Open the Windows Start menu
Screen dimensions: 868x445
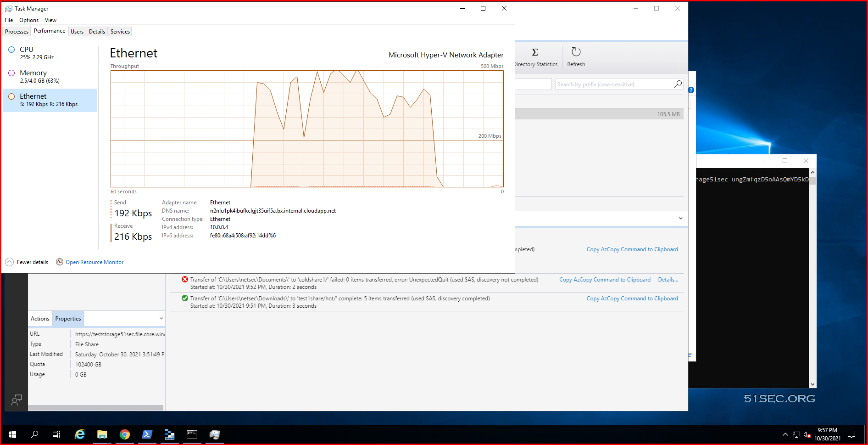pyautogui.click(x=12, y=434)
